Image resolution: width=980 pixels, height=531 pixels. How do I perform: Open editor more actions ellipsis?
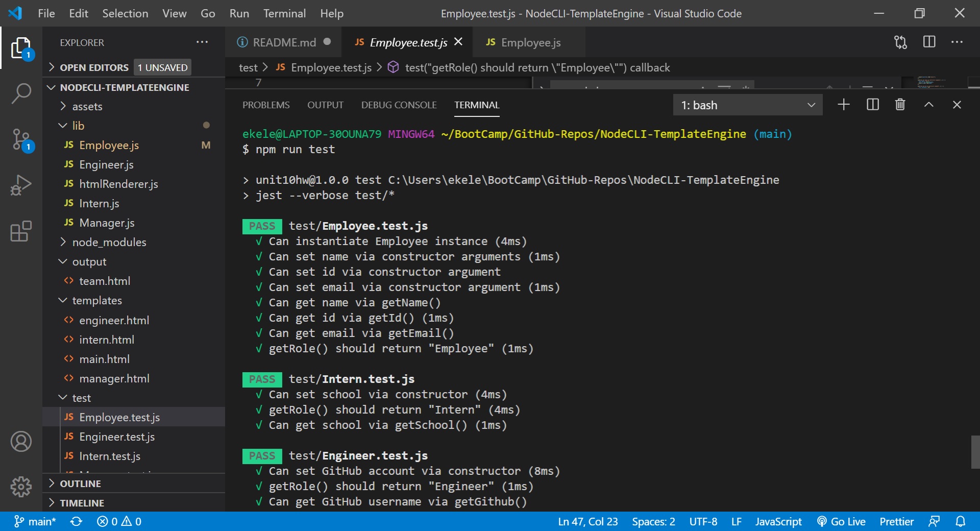957,42
